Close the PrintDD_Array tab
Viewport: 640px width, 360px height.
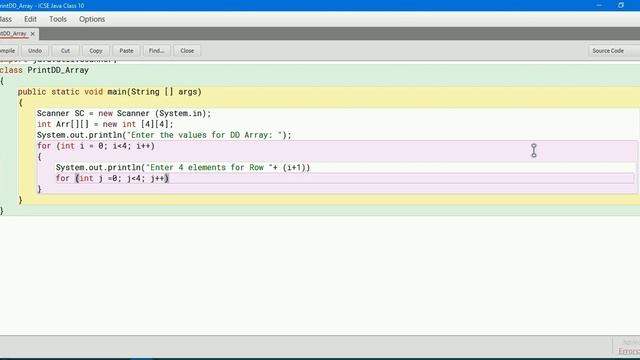click(x=33, y=34)
